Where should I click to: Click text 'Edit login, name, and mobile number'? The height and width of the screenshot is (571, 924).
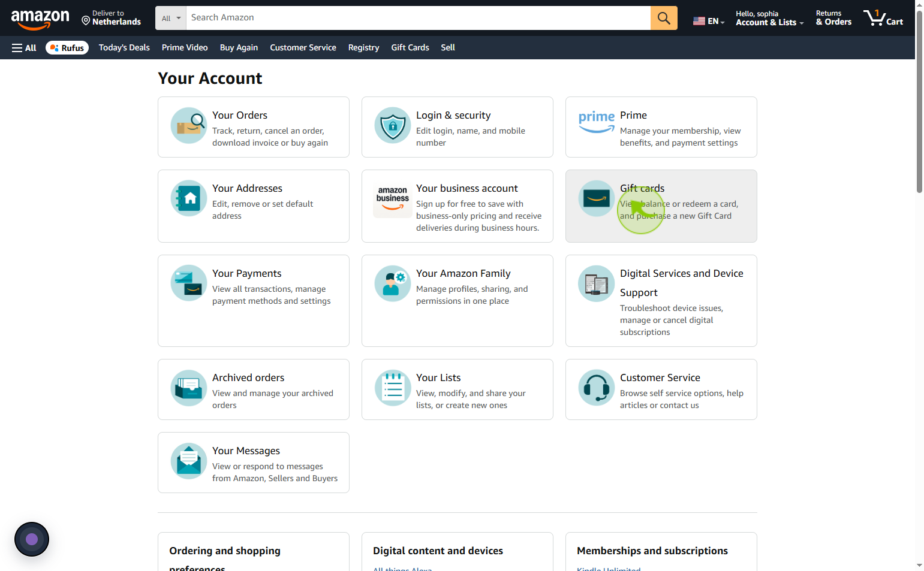coord(471,137)
